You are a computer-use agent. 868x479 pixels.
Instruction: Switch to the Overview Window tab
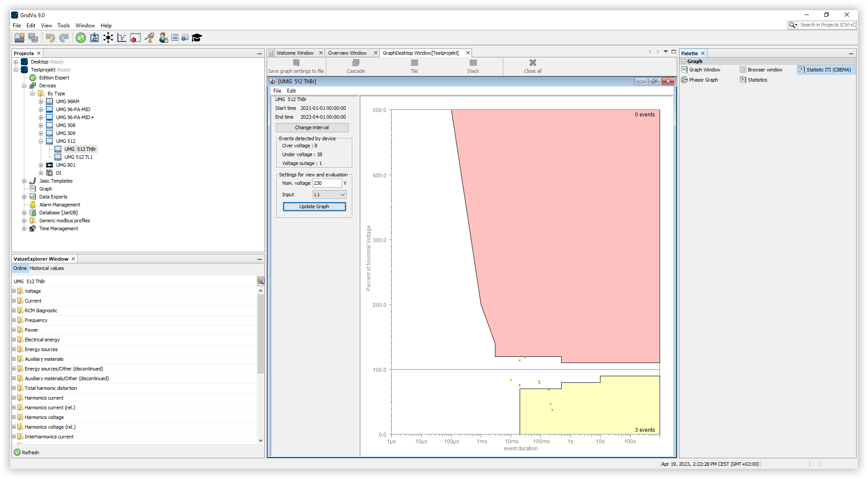(347, 53)
